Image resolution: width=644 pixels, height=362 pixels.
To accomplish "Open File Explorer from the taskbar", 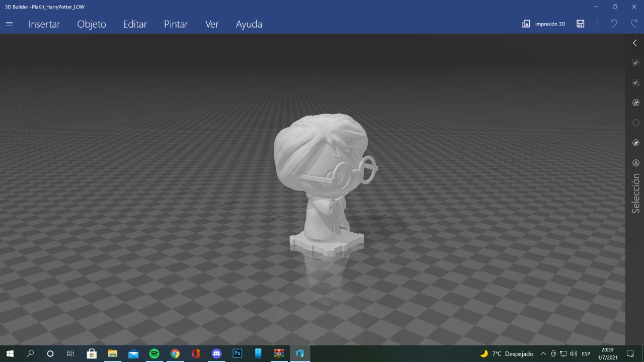I will click(x=112, y=354).
